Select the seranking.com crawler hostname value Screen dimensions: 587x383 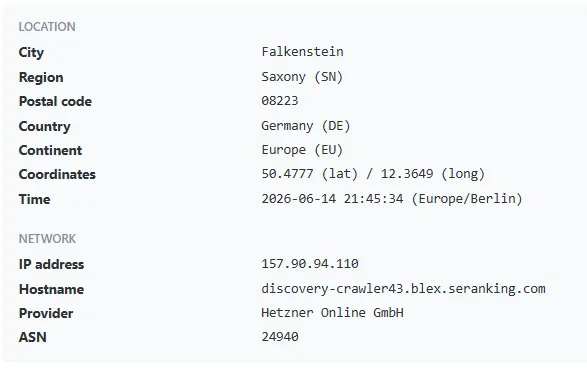click(x=403, y=289)
